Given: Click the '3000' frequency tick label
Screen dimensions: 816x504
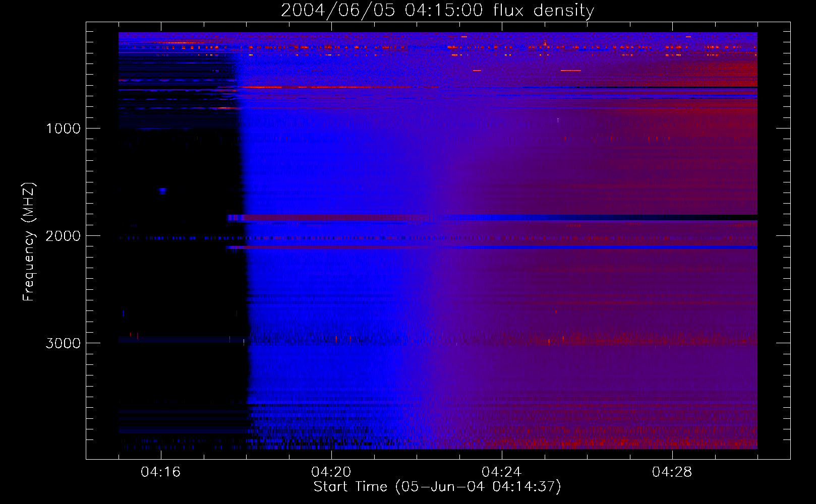Looking at the screenshot, I should [63, 343].
